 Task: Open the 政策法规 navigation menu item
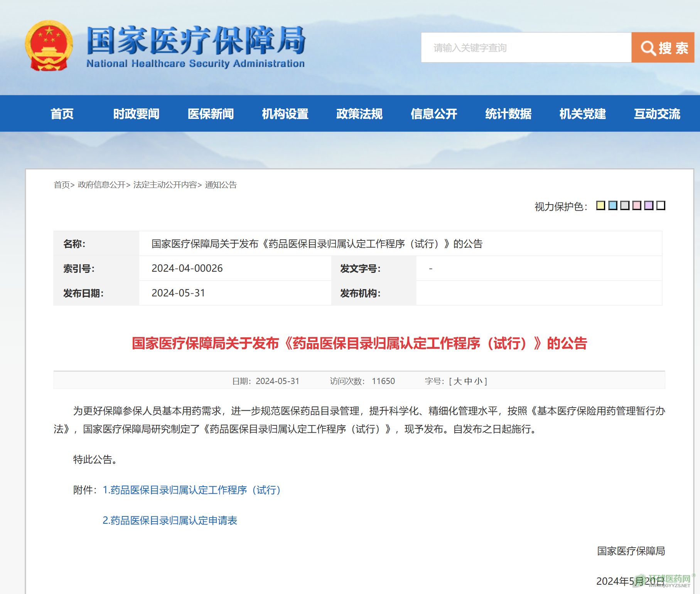click(359, 114)
